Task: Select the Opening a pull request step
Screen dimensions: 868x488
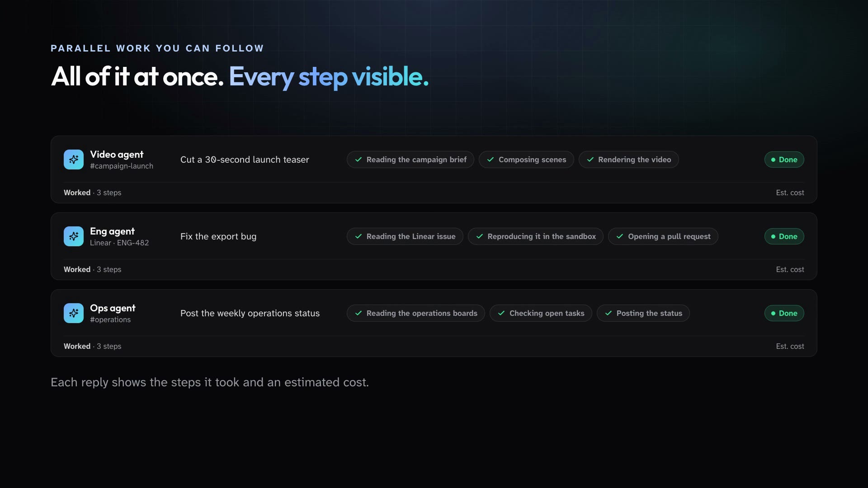Action: (x=663, y=236)
